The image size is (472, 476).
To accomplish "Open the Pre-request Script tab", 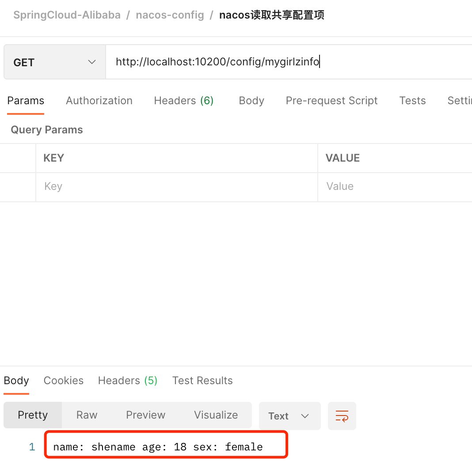I will pyautogui.click(x=331, y=101).
